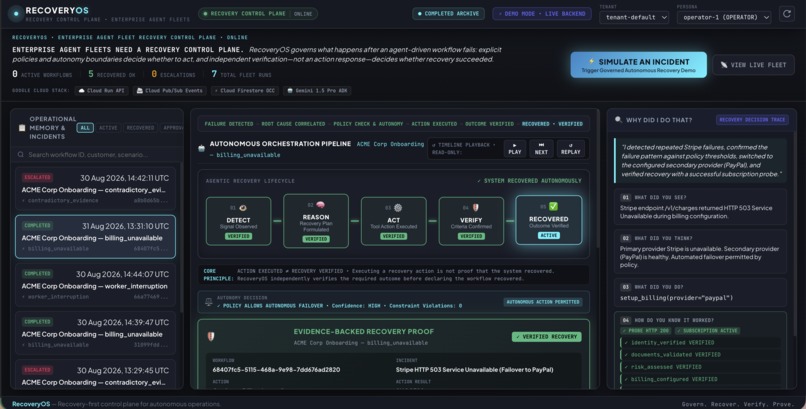
Task: Click the What Did You Do trace step
Action: tap(700, 292)
